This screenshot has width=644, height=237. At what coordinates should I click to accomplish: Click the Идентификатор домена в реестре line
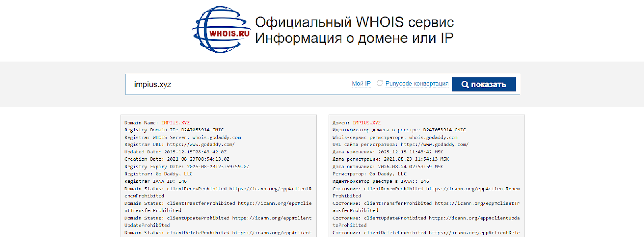coord(399,130)
